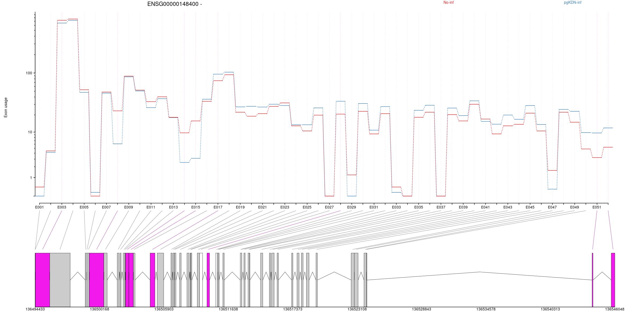
Task: Click the genomic coordinate 136494433 label
Action: coord(35,309)
